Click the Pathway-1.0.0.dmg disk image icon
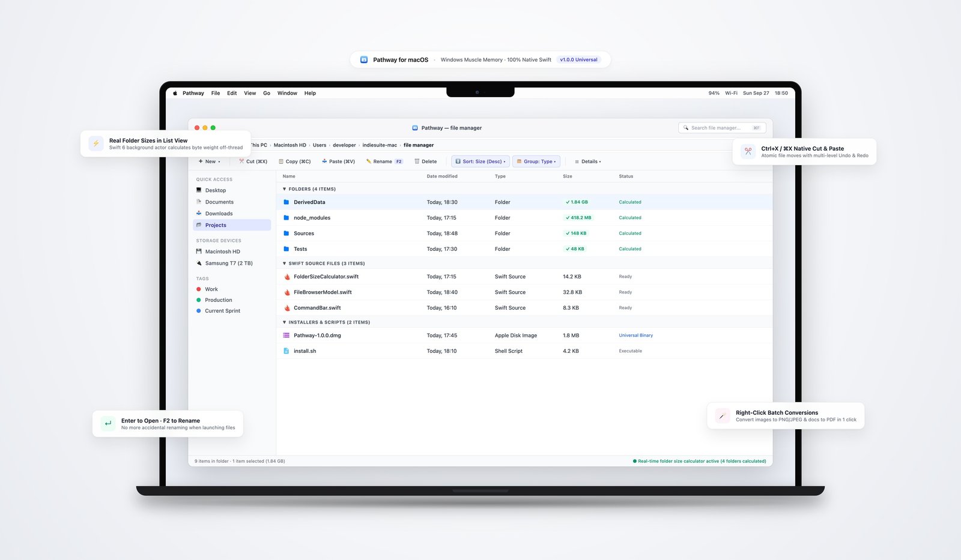This screenshot has height=560, width=961. (286, 336)
